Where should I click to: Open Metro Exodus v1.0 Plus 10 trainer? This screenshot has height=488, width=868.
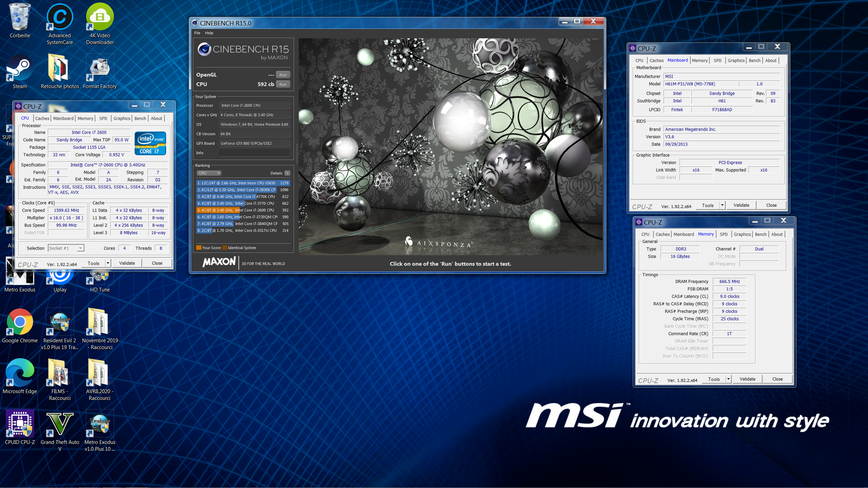point(100,430)
